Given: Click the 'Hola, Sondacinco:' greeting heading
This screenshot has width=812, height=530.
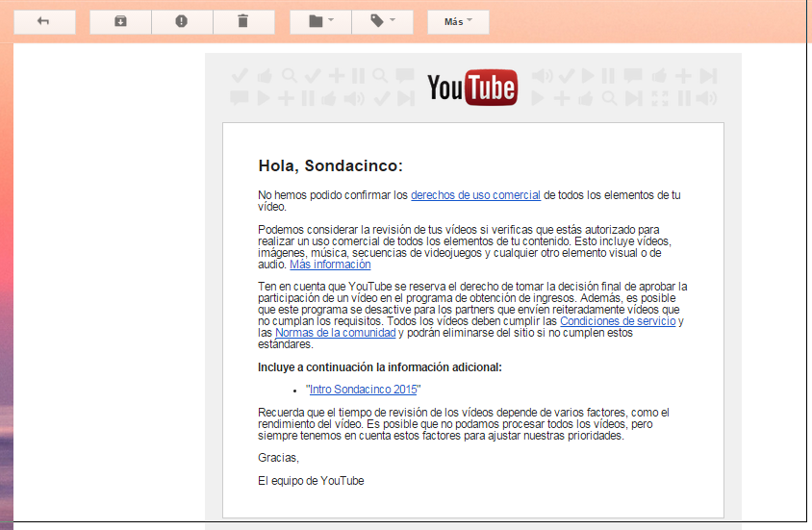Looking at the screenshot, I should (330, 165).
